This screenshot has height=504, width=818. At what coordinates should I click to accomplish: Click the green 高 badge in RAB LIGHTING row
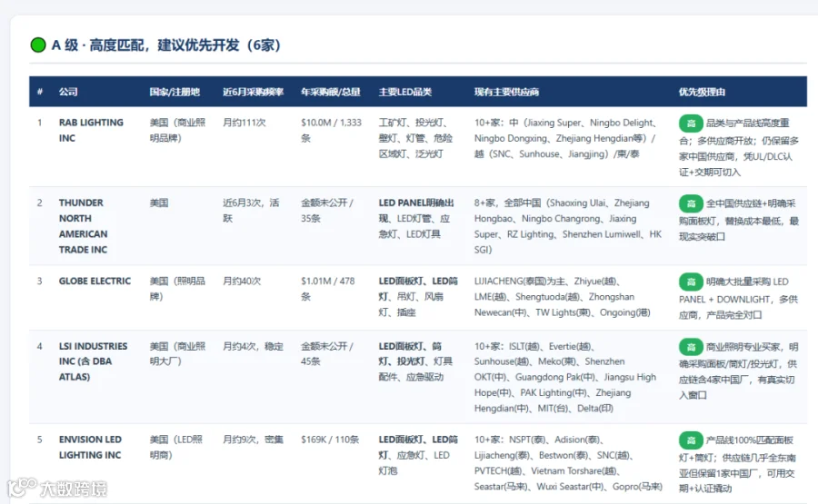coord(691,123)
